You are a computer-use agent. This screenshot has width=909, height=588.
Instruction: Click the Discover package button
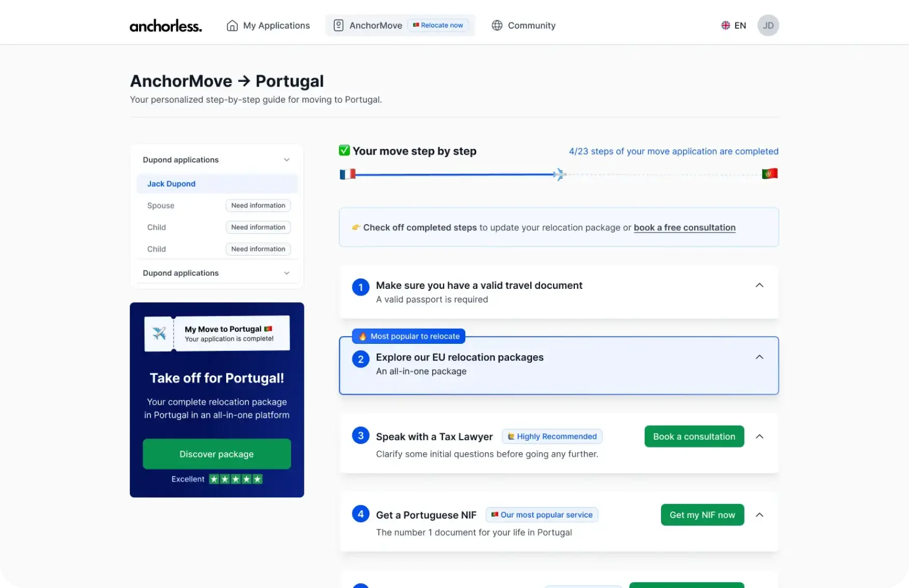[216, 454]
